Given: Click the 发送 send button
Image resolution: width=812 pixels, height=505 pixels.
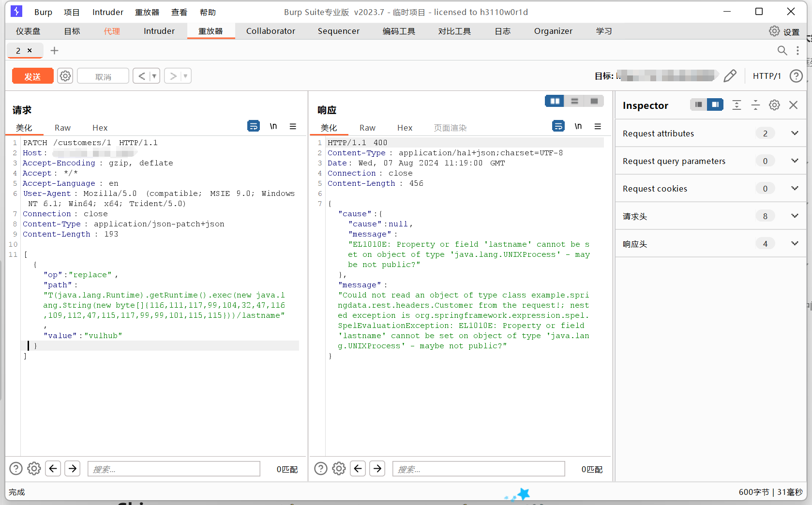Looking at the screenshot, I should pyautogui.click(x=32, y=76).
